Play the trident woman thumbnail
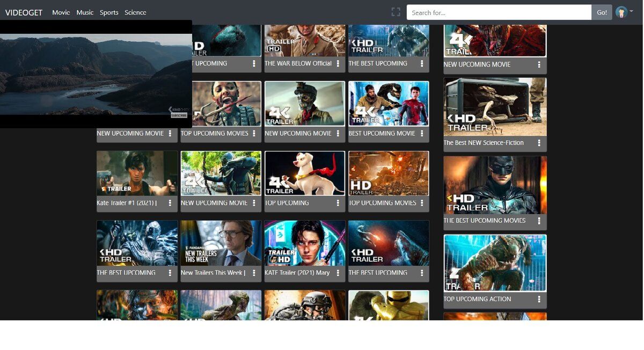The width and height of the screenshot is (644, 350). pos(226,104)
